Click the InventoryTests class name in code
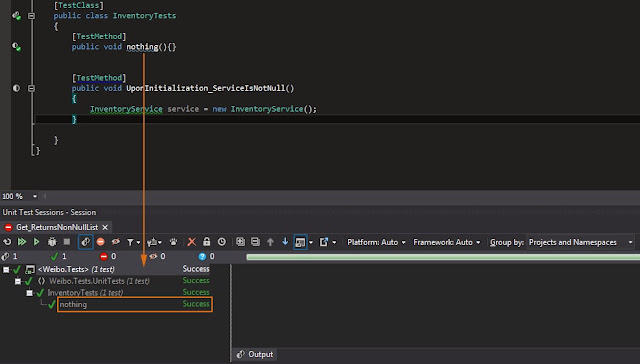Viewport: 640px width, 364px height. coord(144,16)
